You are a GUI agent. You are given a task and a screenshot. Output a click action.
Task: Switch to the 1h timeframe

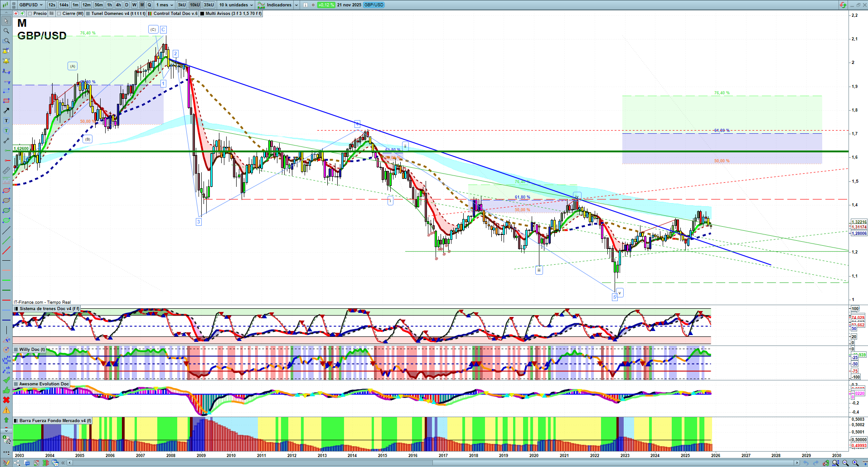109,5
